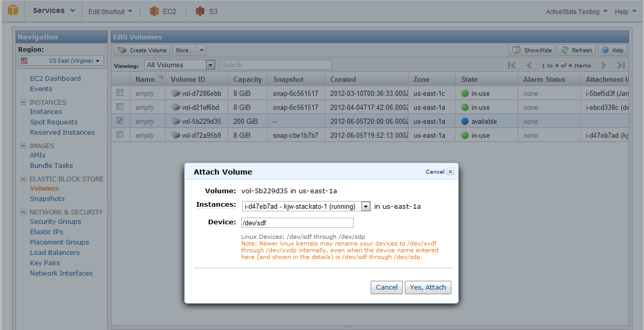Sort by Created column header
This screenshot has width=644, height=330.
coord(367,79)
